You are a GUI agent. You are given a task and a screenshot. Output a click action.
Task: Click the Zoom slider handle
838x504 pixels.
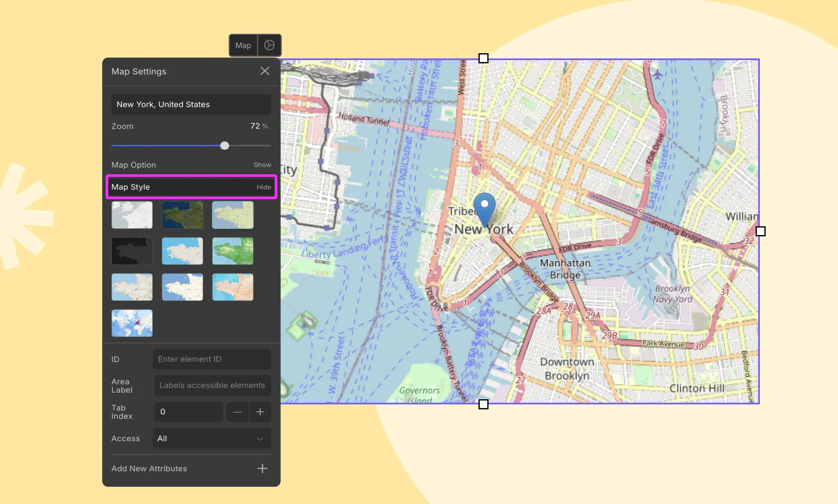pos(225,146)
